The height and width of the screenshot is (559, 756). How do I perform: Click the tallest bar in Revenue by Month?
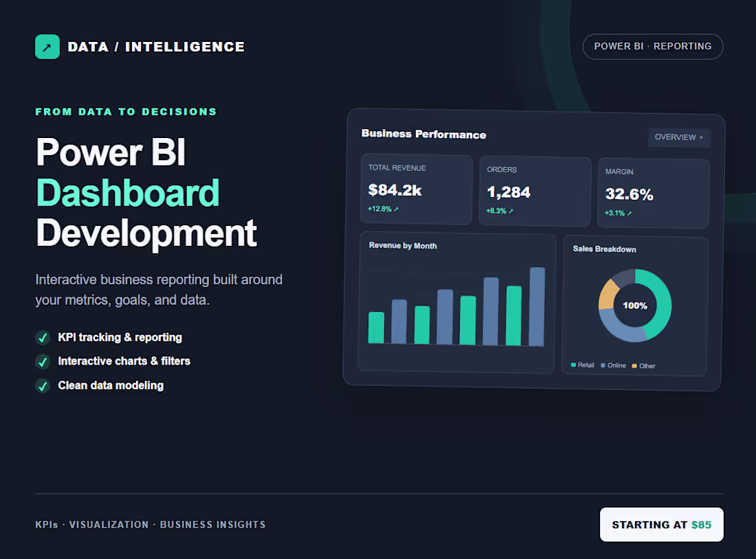coord(537,307)
